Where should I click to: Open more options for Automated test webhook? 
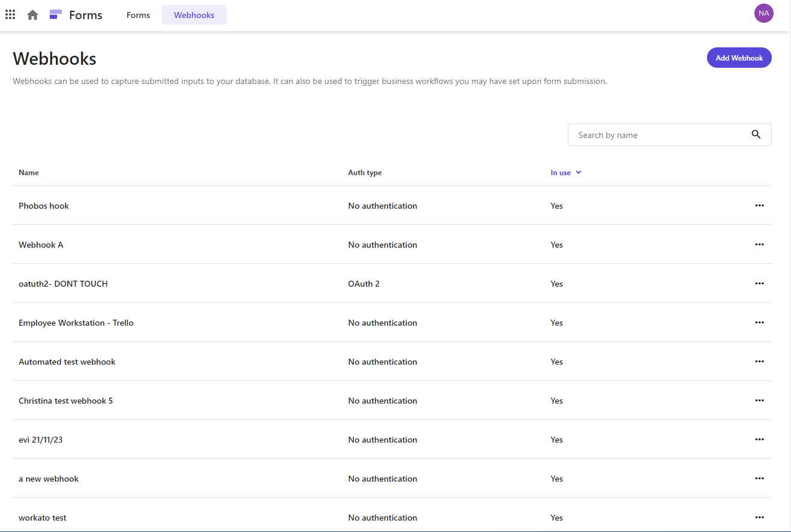[x=759, y=362]
